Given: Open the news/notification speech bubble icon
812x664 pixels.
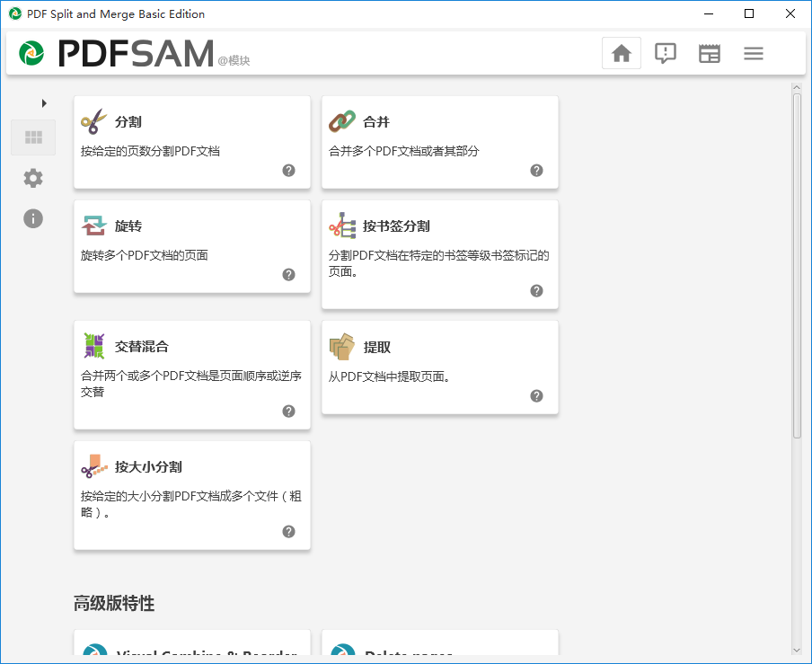Looking at the screenshot, I should click(666, 53).
